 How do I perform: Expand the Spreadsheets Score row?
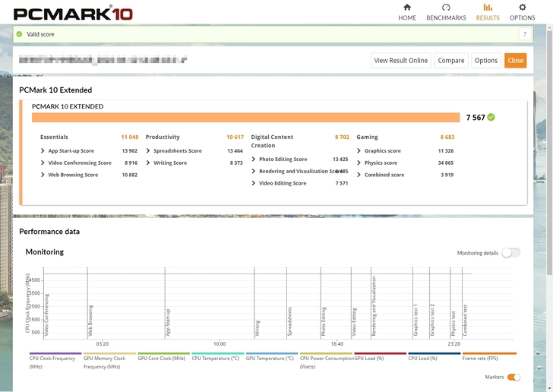pyautogui.click(x=148, y=151)
